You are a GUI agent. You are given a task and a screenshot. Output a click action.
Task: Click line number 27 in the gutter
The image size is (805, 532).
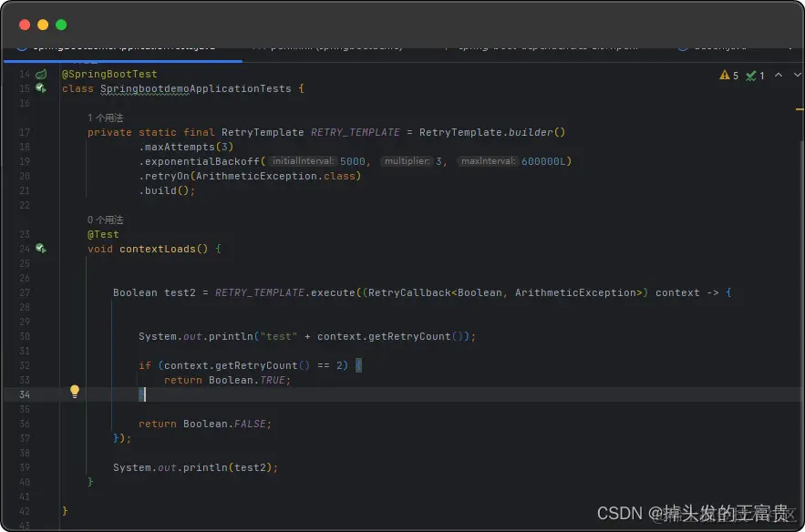coord(25,292)
